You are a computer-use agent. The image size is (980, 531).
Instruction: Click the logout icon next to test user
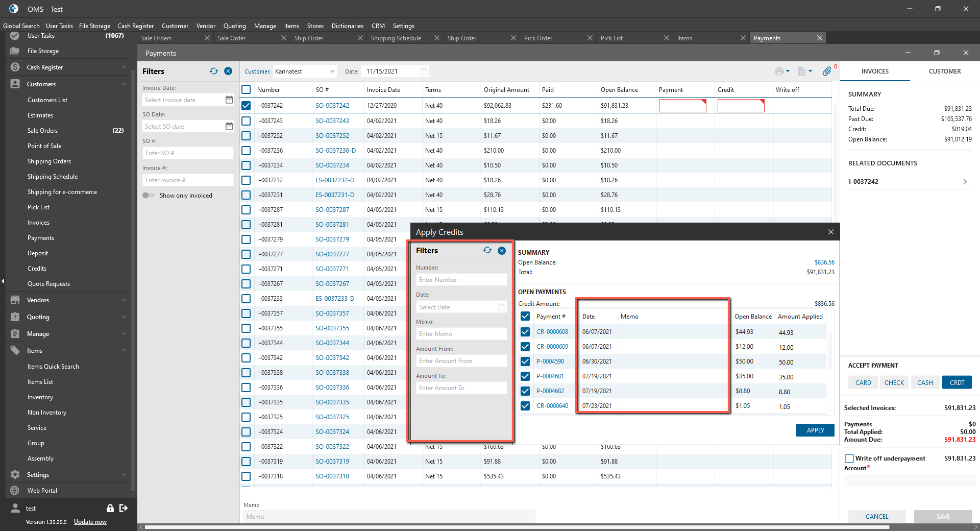[124, 508]
